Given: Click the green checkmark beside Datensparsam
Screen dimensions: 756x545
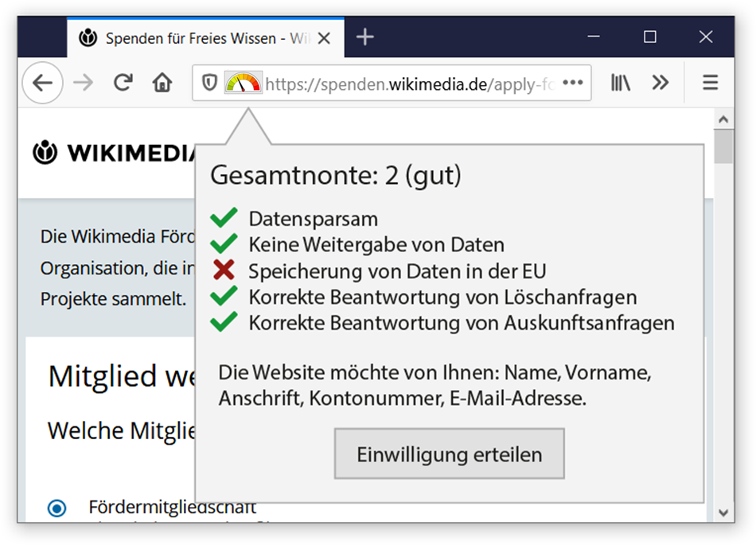Looking at the screenshot, I should tap(224, 218).
